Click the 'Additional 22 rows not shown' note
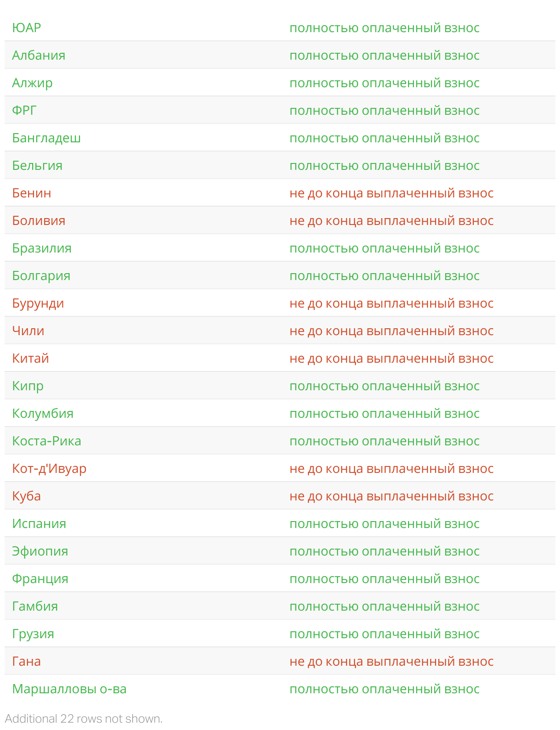 coord(84,719)
